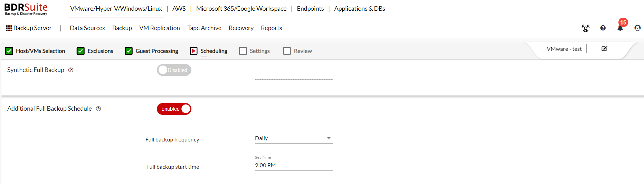Click the Full backup start time field
Viewport: 644px width, 184px height.
[294, 165]
